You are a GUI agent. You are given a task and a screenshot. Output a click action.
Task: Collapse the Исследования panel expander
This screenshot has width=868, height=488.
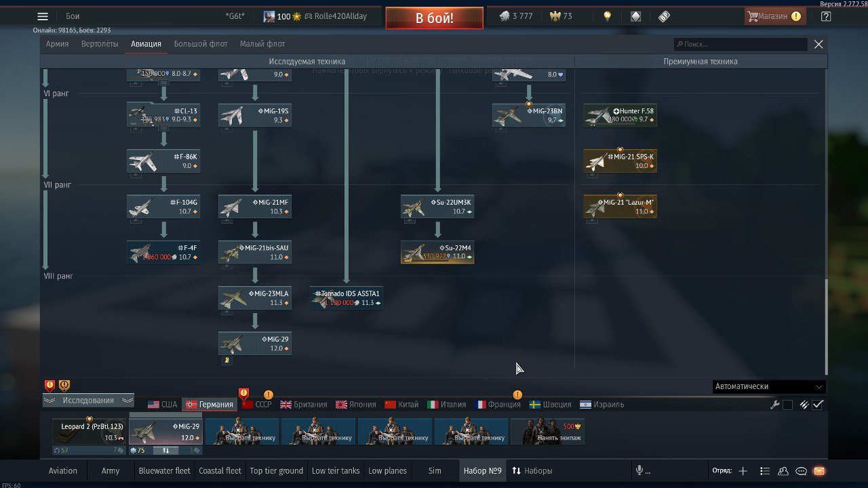88,401
